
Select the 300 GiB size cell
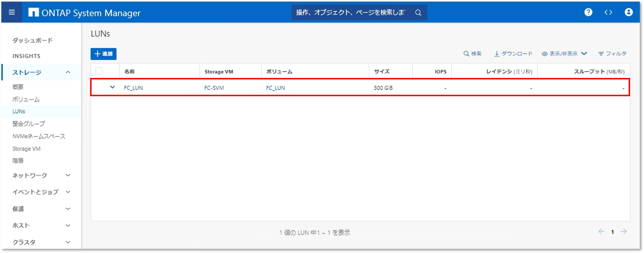tap(383, 88)
